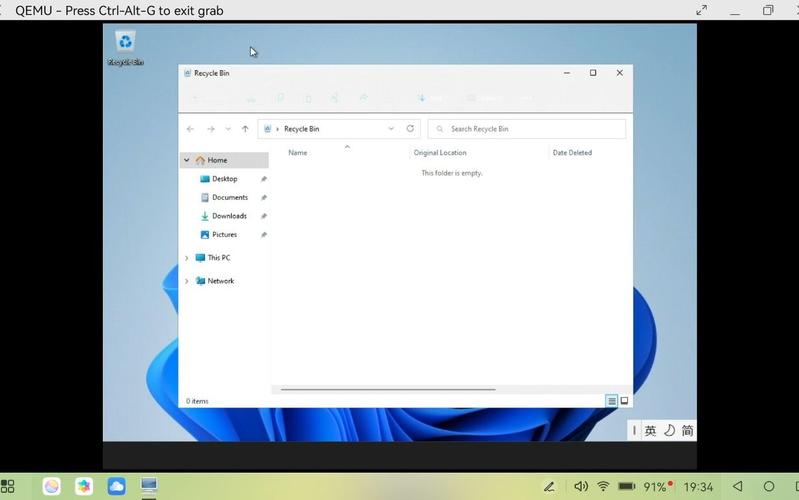Click the circle home navigation button

(769, 486)
